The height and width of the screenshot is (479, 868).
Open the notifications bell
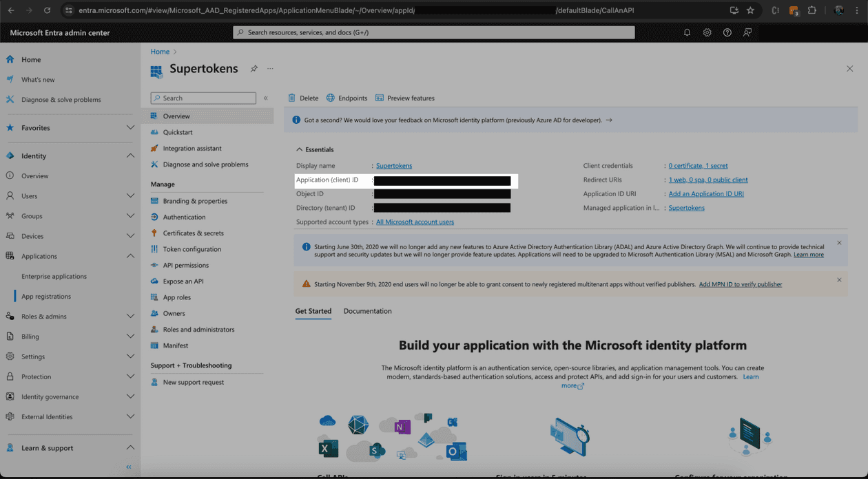tap(687, 32)
